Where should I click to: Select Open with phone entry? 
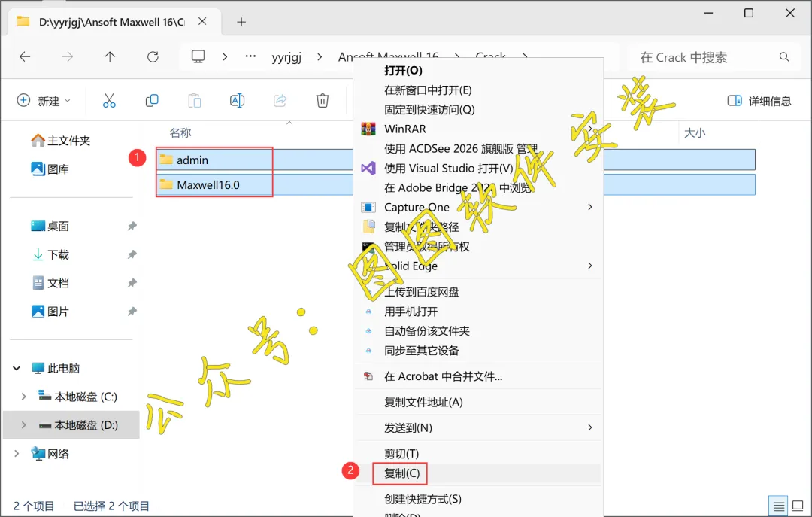tap(477, 312)
